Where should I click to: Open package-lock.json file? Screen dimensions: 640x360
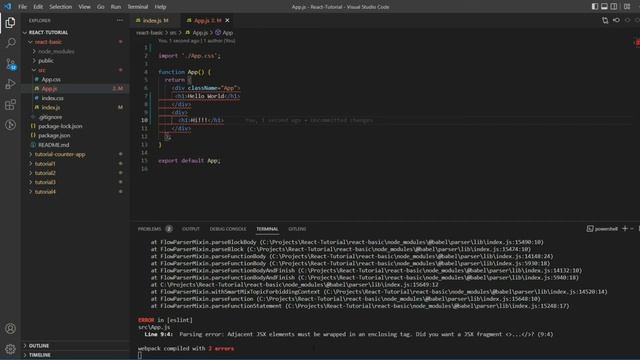click(x=60, y=126)
